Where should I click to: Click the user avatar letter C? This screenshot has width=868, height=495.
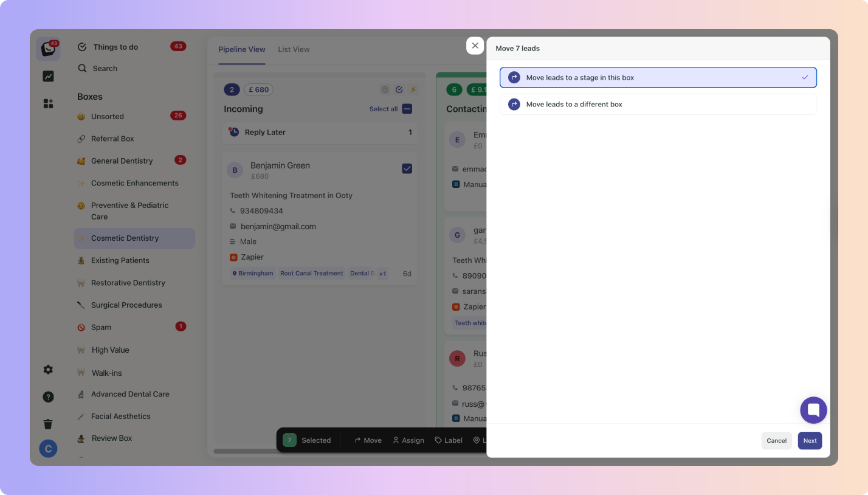point(48,449)
